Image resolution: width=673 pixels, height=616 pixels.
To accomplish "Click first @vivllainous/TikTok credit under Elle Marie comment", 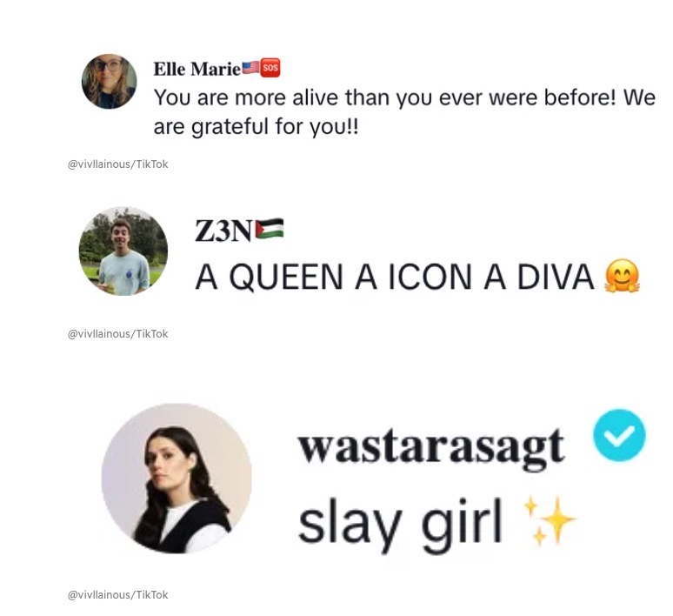I will 118,164.
